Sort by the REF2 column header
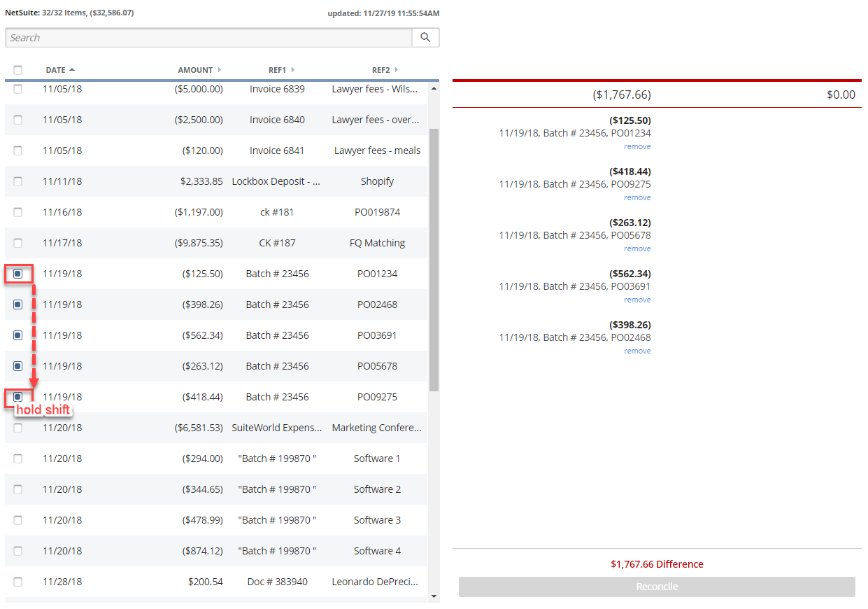Image resolution: width=868 pixels, height=609 pixels. click(385, 70)
